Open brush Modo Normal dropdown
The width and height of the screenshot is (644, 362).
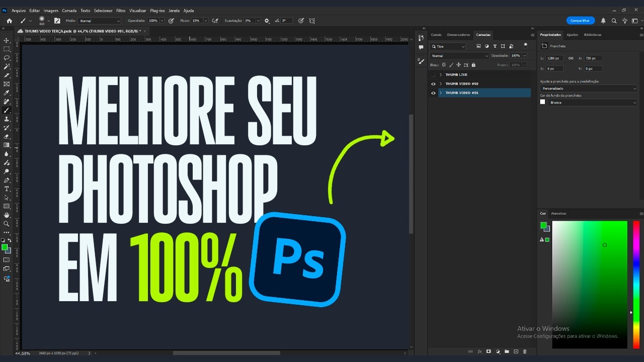coord(100,21)
